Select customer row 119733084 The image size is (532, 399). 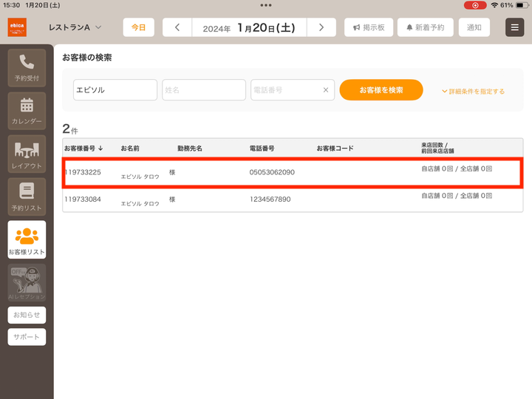click(x=293, y=199)
